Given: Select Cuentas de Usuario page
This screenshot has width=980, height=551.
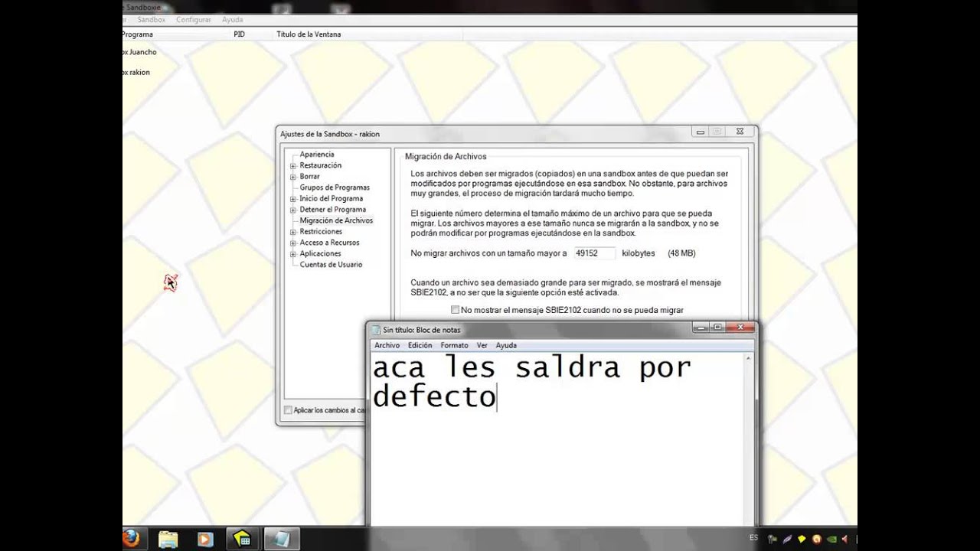Looking at the screenshot, I should [x=331, y=265].
